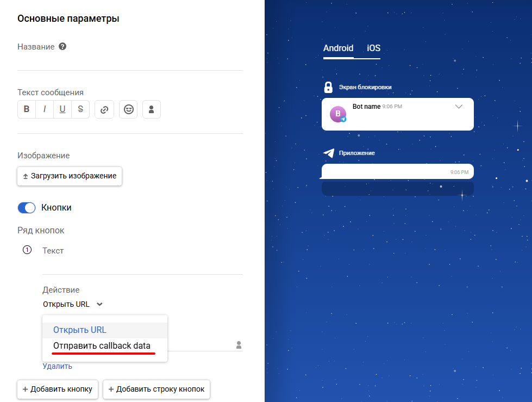Viewport: 532px width, 402px height.
Task: Focus the Текст сообщения editor area
Action: click(130, 126)
